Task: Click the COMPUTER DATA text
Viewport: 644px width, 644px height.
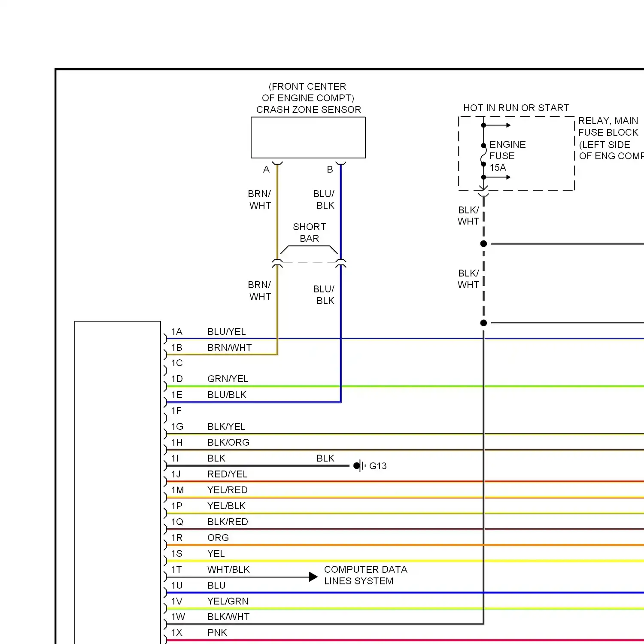Action: 365,569
